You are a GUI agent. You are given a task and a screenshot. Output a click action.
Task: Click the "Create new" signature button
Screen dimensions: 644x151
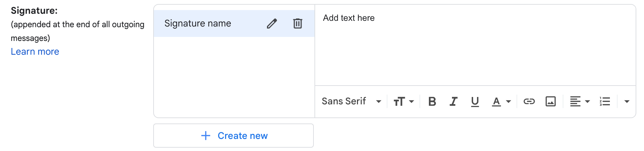[234, 136]
